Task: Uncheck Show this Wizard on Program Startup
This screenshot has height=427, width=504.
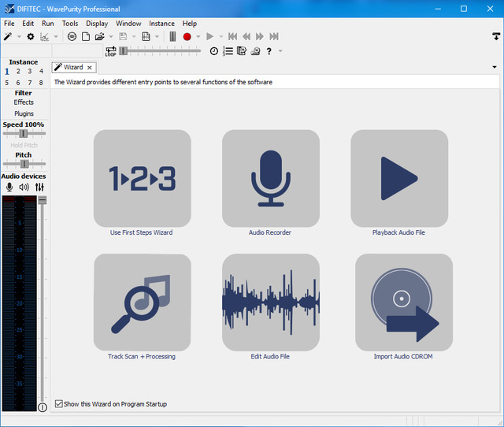Action: point(59,404)
